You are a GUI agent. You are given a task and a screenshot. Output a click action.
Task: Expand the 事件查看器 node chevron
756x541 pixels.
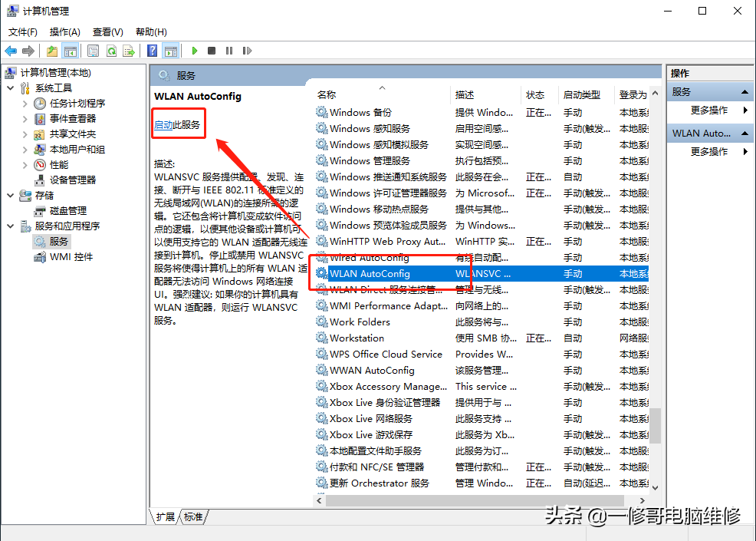point(25,119)
